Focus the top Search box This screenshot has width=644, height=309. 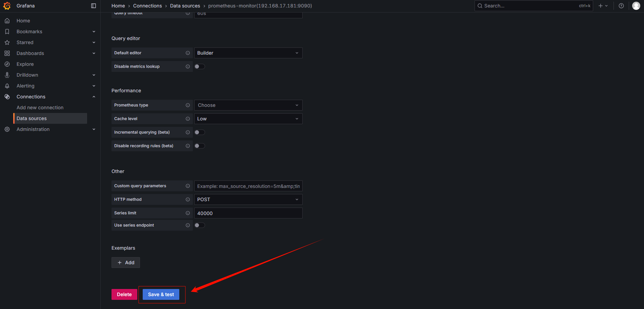pos(534,6)
